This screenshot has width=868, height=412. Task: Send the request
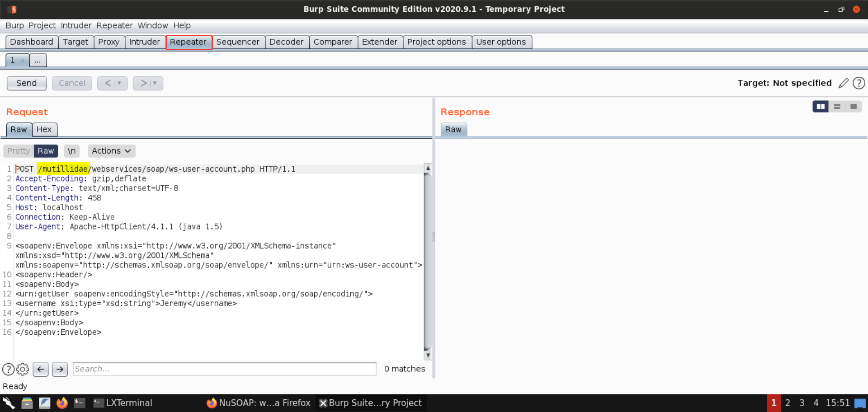pyautogui.click(x=27, y=83)
